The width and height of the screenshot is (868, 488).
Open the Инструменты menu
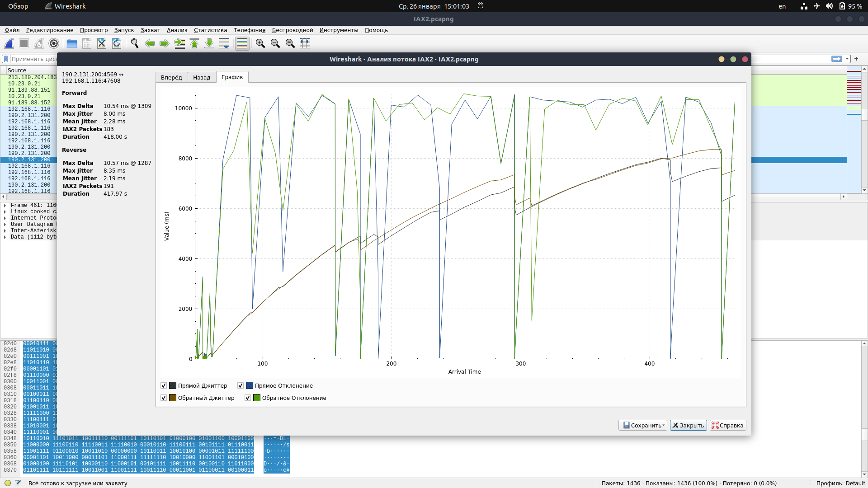339,30
